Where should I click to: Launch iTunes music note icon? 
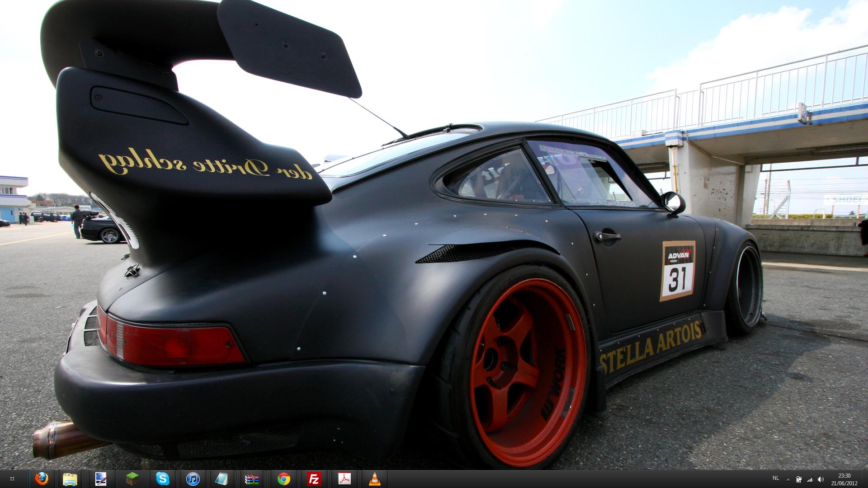pos(193,479)
